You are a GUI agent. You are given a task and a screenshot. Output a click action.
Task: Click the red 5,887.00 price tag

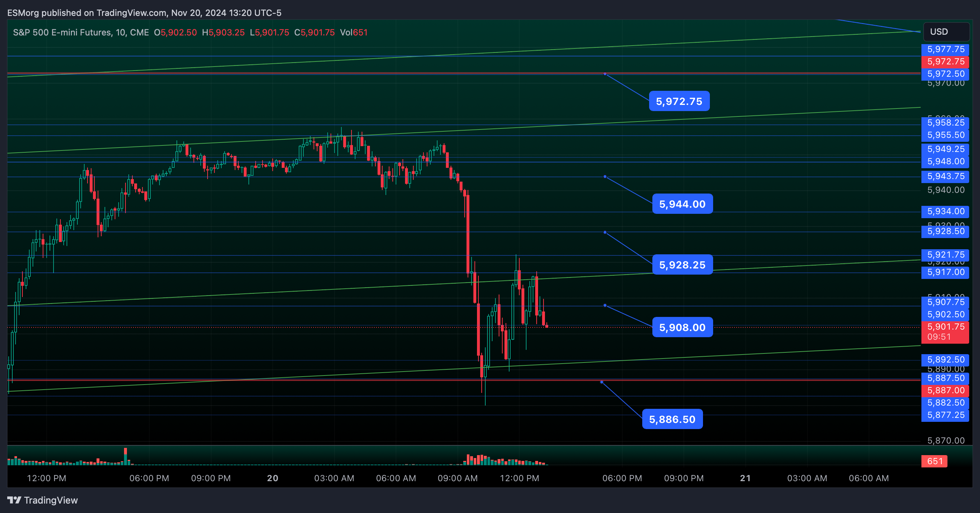click(945, 390)
